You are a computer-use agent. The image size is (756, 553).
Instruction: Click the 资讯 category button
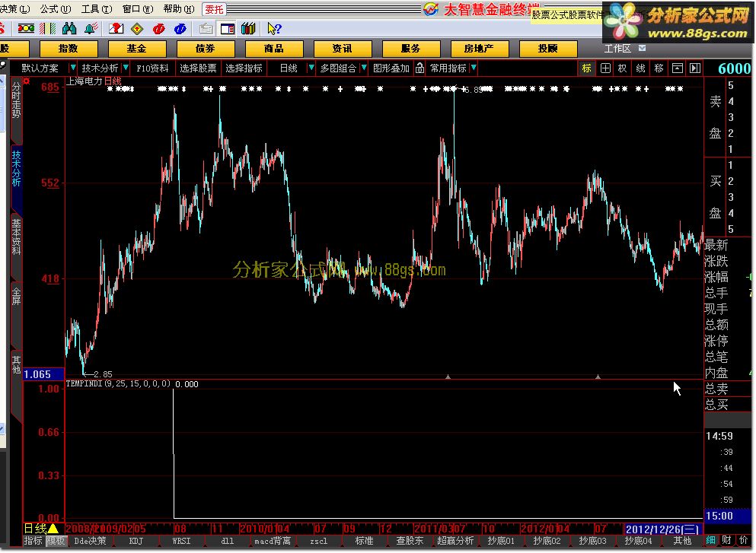[343, 49]
